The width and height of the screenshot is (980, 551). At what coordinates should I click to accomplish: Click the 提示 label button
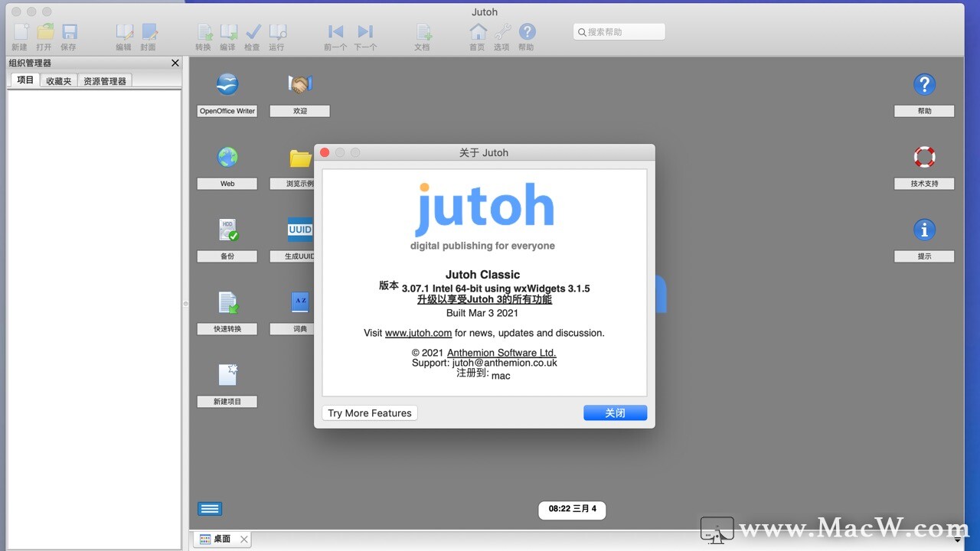pos(924,256)
